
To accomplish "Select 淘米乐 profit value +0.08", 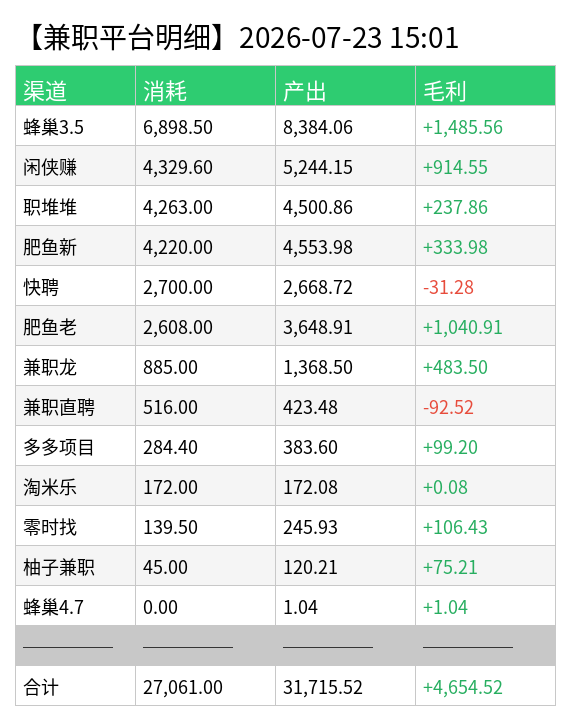I will (445, 487).
